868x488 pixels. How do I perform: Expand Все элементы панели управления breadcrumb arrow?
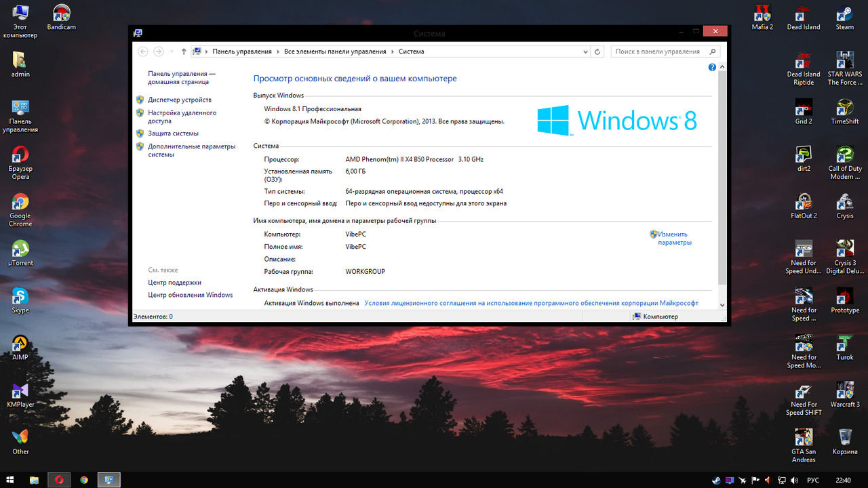point(392,52)
